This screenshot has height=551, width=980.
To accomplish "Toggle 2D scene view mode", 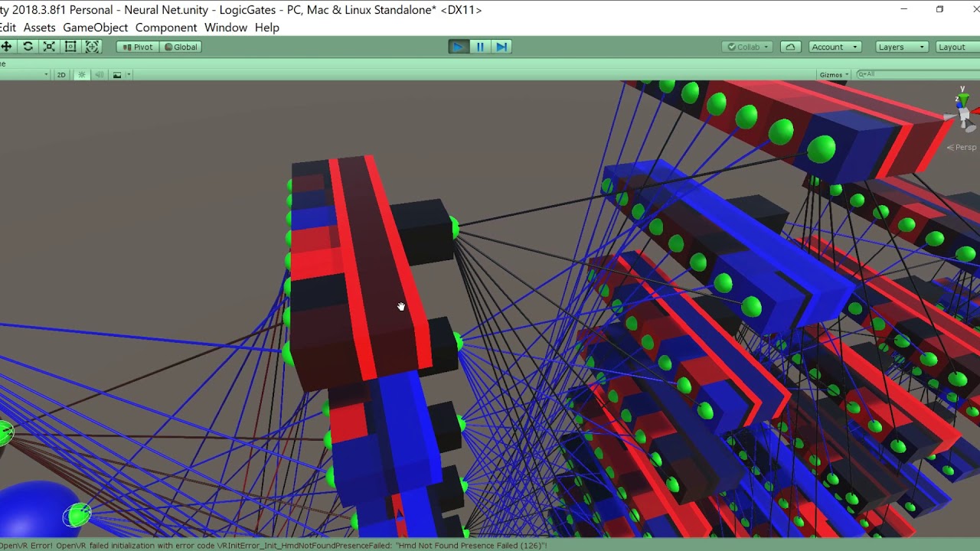I will (61, 75).
